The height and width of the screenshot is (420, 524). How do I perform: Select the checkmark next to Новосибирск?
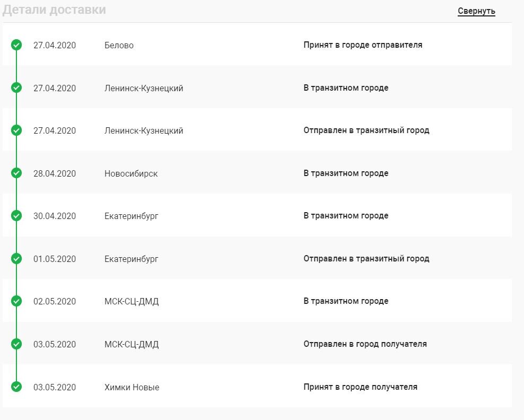[x=16, y=173]
